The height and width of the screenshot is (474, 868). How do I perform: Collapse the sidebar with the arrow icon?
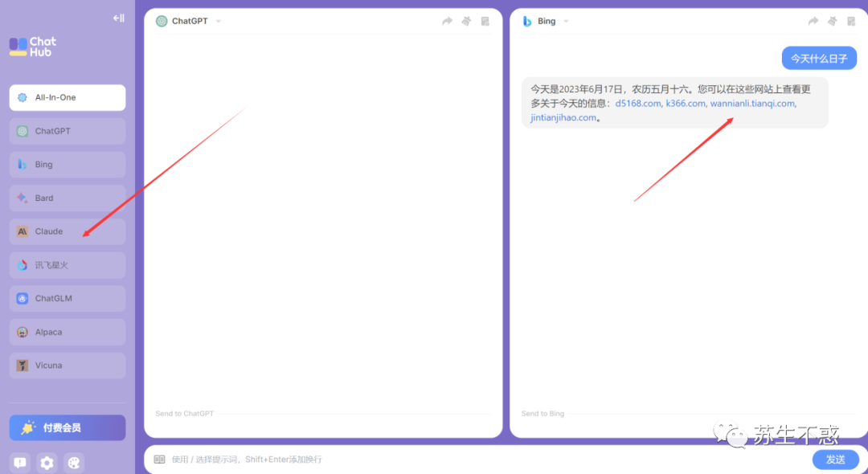pos(117,18)
